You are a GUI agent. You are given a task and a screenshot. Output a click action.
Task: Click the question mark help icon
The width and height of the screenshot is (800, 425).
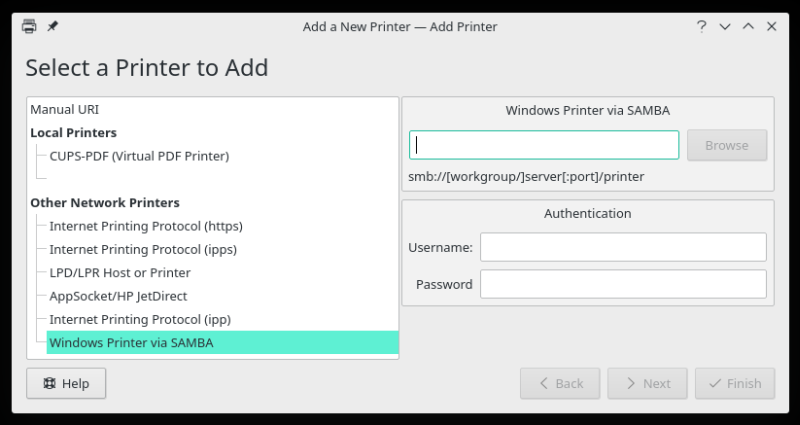coord(702,26)
